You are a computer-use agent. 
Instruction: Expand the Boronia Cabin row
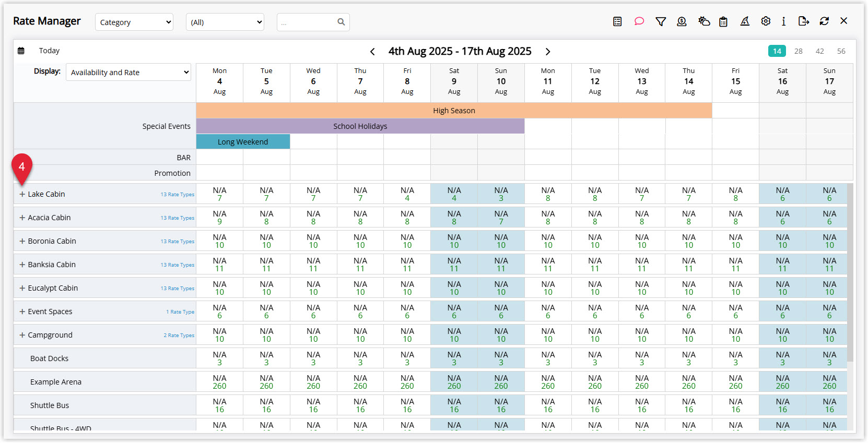pyautogui.click(x=22, y=241)
